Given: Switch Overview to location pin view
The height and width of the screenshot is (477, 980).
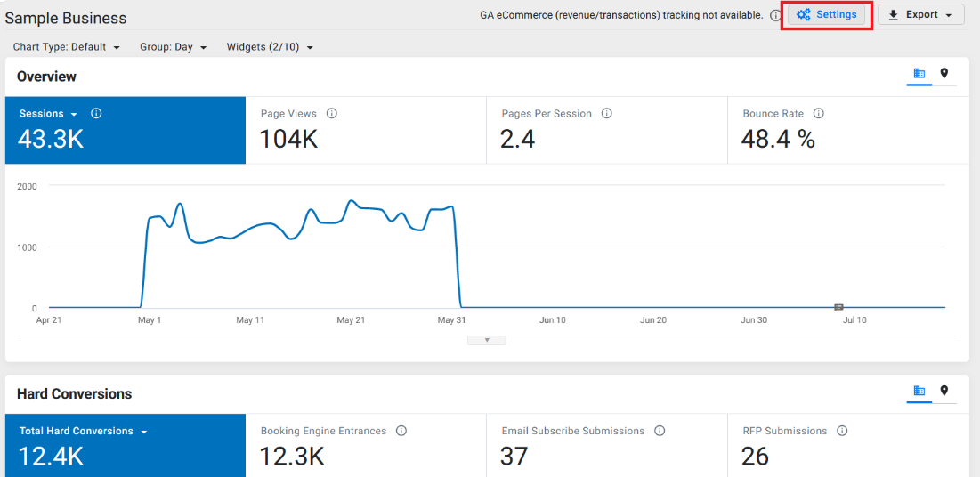Looking at the screenshot, I should (x=944, y=74).
